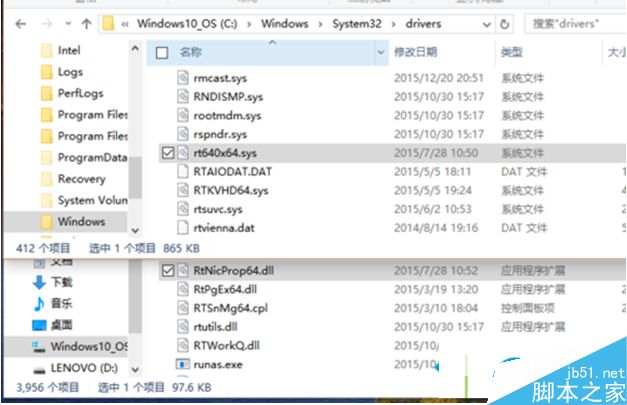
Task: Search in drivers search box
Action: [x=575, y=24]
